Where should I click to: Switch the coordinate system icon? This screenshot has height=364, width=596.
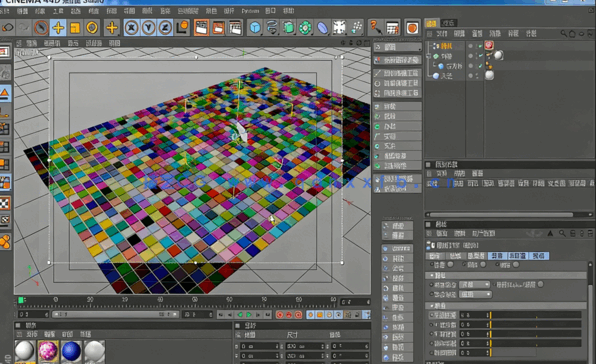[183, 28]
